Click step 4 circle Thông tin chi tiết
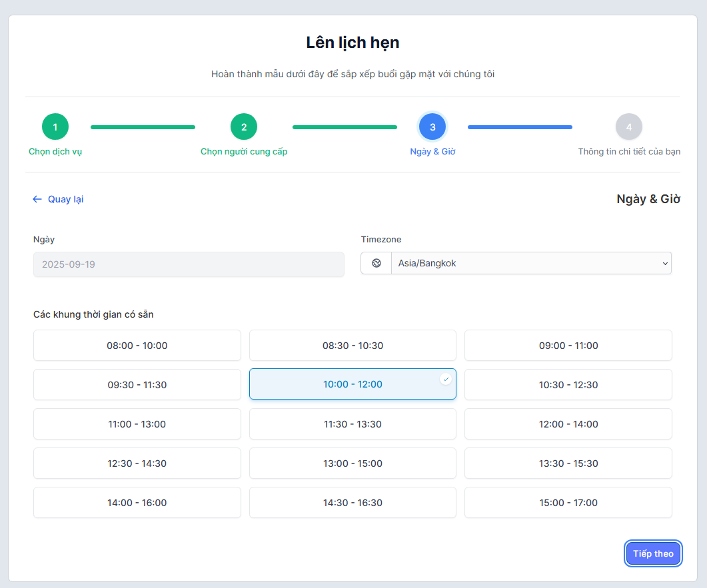The width and height of the screenshot is (707, 588). pos(628,127)
